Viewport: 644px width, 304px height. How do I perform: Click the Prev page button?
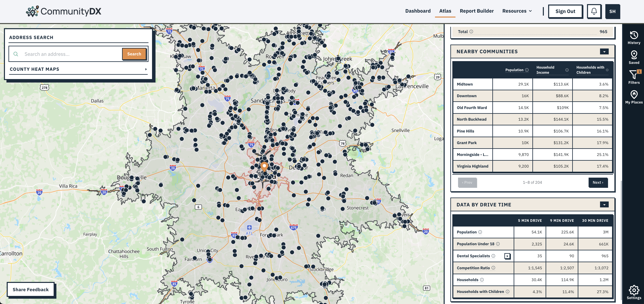pos(467,182)
